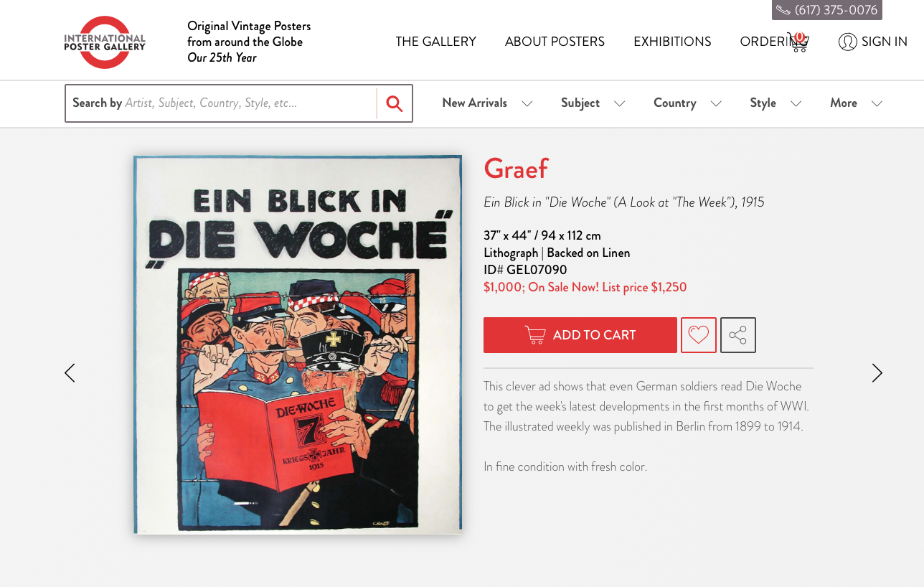Open the shopping cart icon in header
The image size is (924, 587).
[798, 42]
